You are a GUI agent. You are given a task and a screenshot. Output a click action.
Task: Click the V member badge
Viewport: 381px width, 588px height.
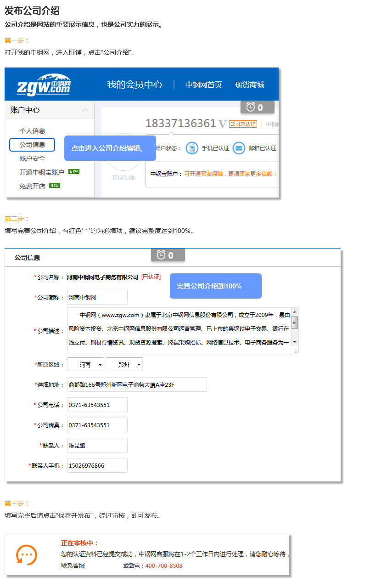coord(223,124)
